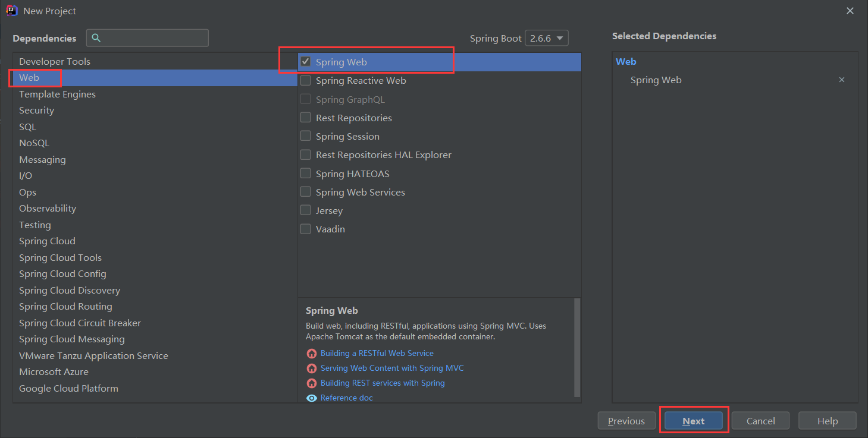
Task: Select the NoSQL category
Action: pyautogui.click(x=155, y=143)
